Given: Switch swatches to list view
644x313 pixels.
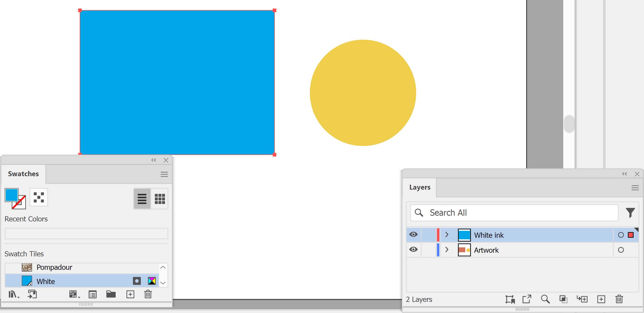Looking at the screenshot, I should coord(142,199).
